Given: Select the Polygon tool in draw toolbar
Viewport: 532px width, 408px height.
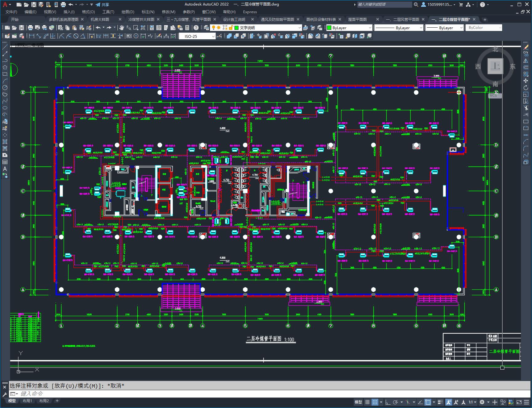Looking at the screenshot, I should [x=5, y=67].
